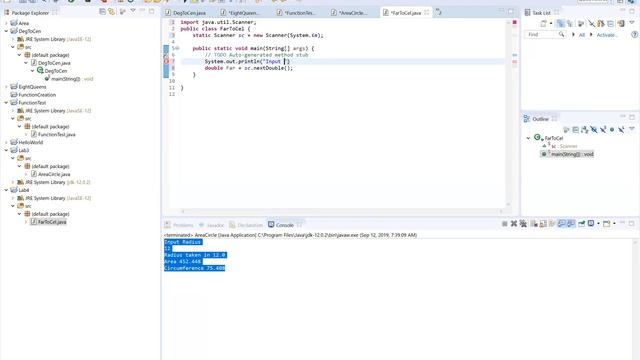Open Display Selected Console dropdown arrow
This screenshot has width=640, height=360.
[598, 224]
